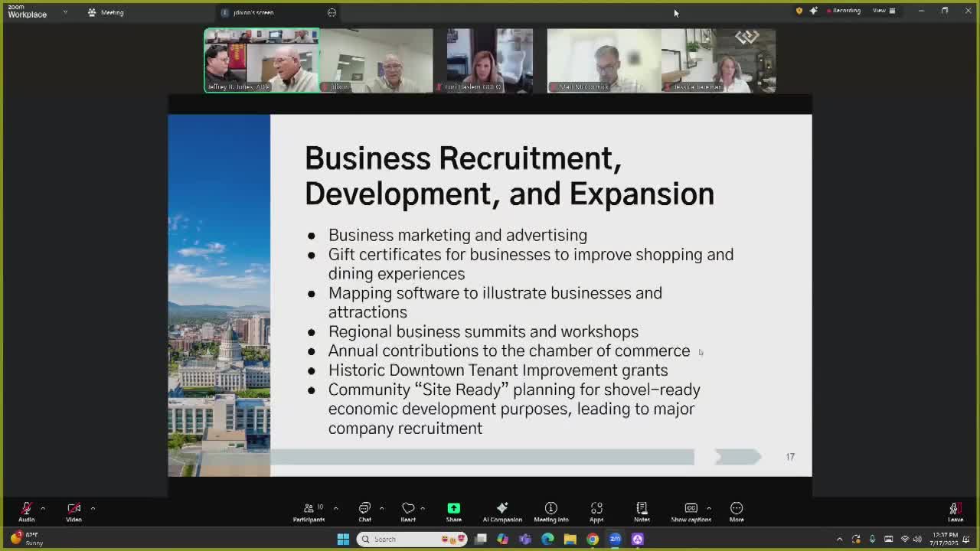Expand video settings chevron next to Video
The image size is (980, 551).
[x=91, y=507]
